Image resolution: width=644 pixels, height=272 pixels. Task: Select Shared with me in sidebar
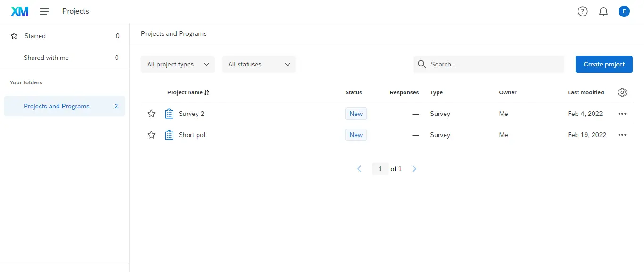tap(65, 58)
